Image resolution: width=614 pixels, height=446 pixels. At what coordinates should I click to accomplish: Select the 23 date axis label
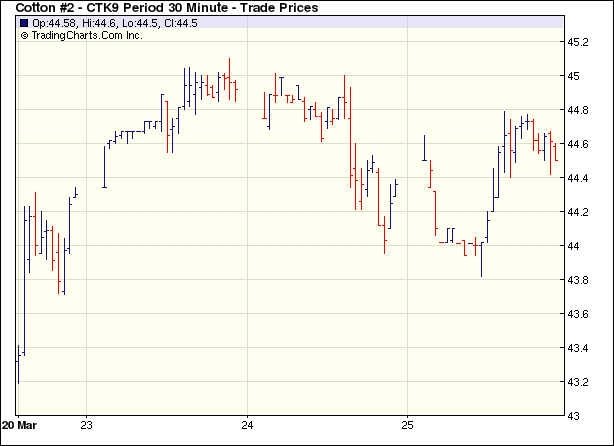pos(87,424)
